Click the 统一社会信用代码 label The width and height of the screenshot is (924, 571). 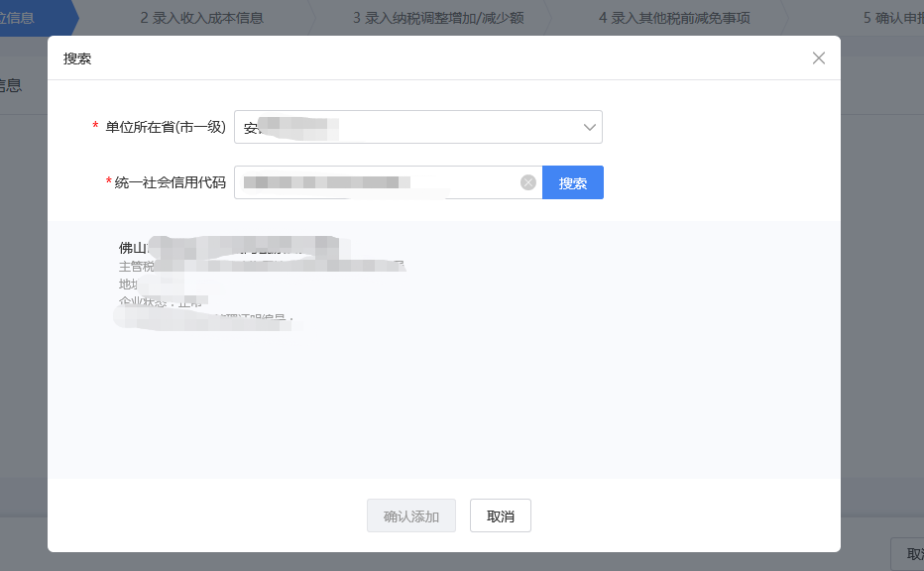171,182
